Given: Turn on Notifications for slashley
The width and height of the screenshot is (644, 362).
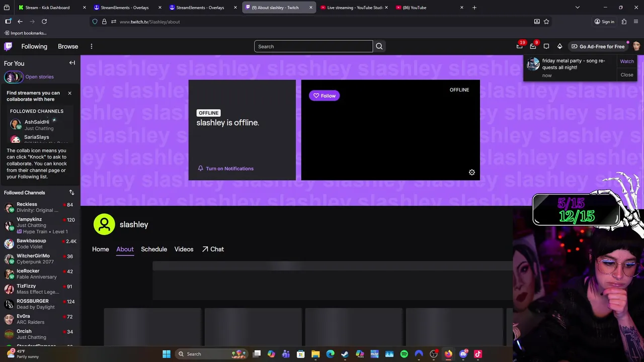Looking at the screenshot, I should 225,168.
